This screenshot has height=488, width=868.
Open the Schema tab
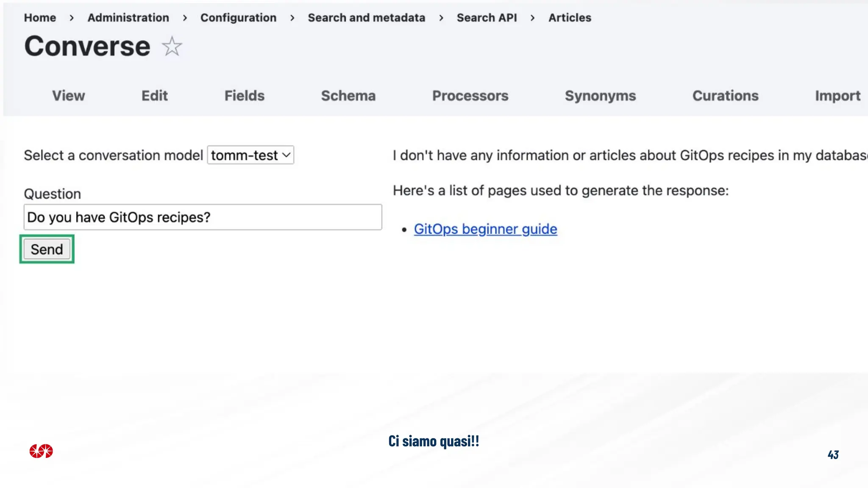click(348, 96)
